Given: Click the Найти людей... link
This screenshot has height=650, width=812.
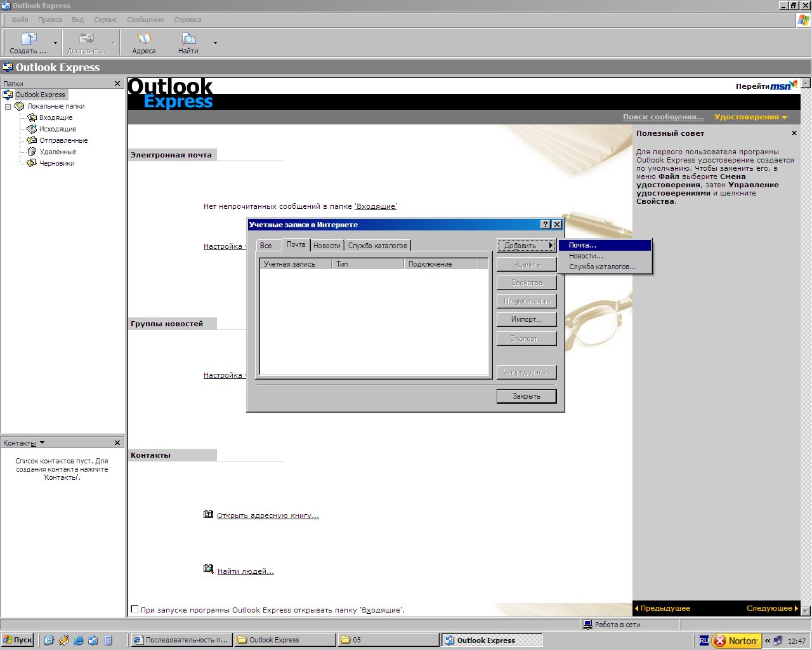Looking at the screenshot, I should pos(246,571).
